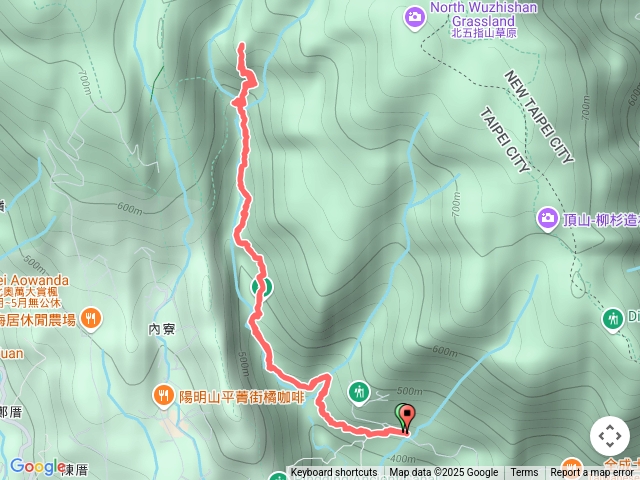
Task: Select the 頂山-柳杉造林 camera marker
Action: point(547,219)
